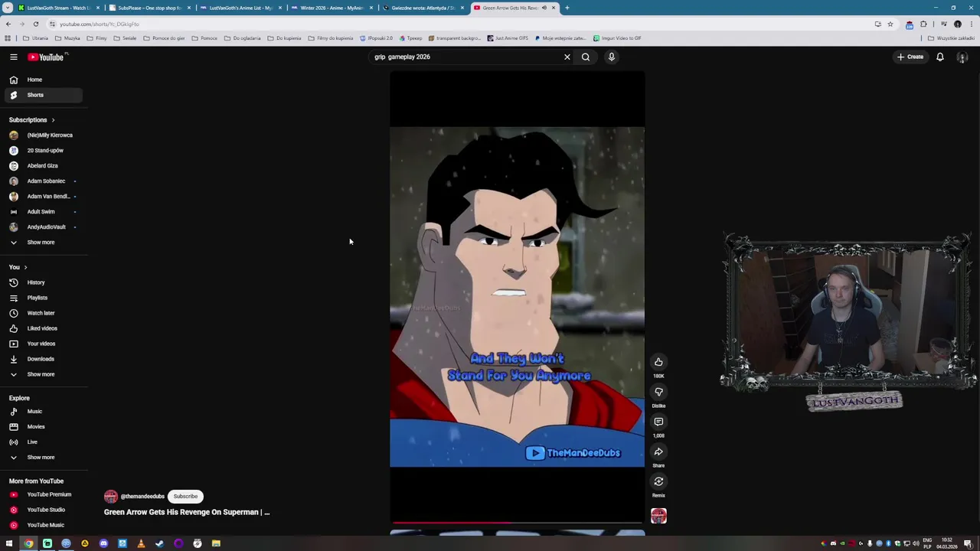Open YouTube Premium
The width and height of the screenshot is (980, 551).
44,494
